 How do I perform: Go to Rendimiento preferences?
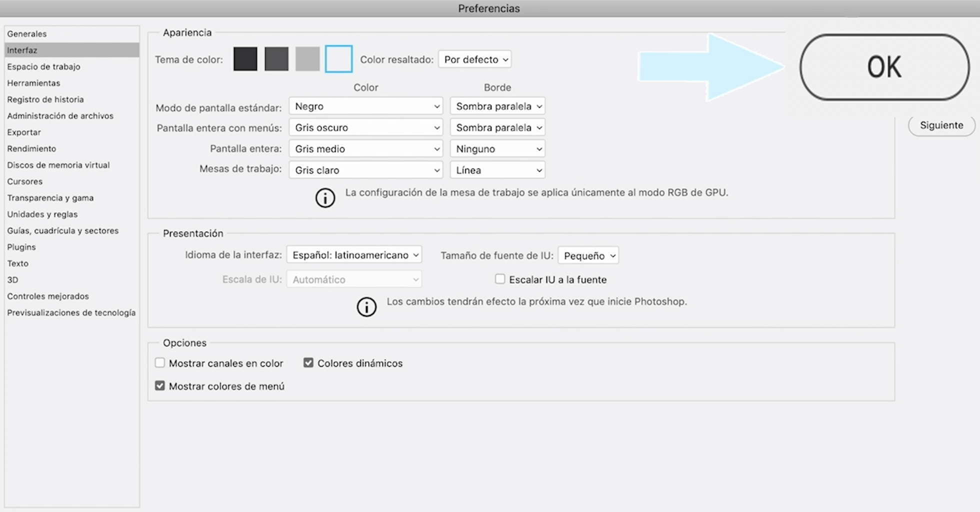point(72,148)
